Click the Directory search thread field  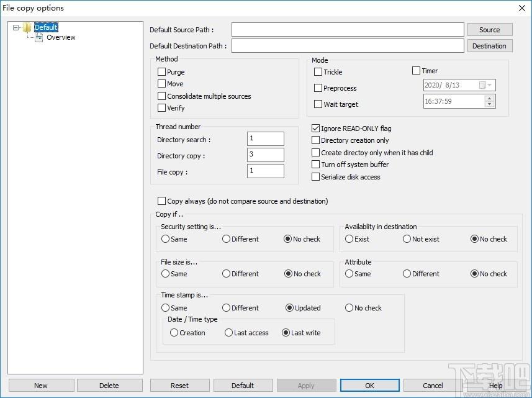click(265, 138)
